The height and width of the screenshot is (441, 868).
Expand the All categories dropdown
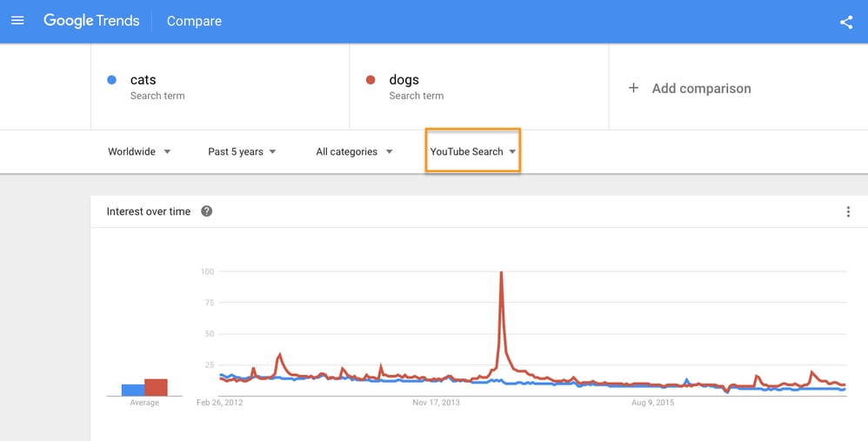click(x=354, y=151)
